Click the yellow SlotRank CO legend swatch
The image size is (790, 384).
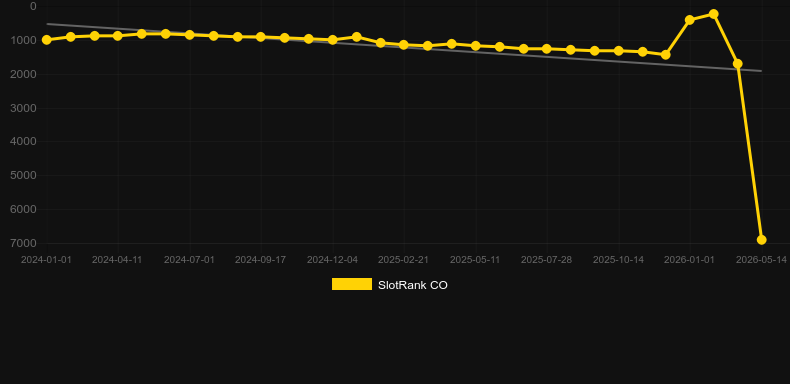(x=352, y=284)
